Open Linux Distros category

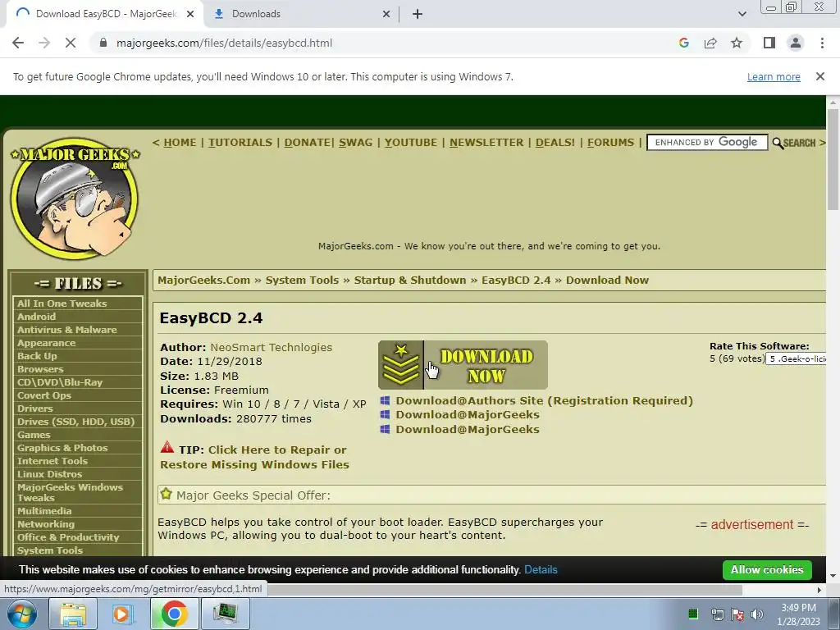click(x=50, y=474)
